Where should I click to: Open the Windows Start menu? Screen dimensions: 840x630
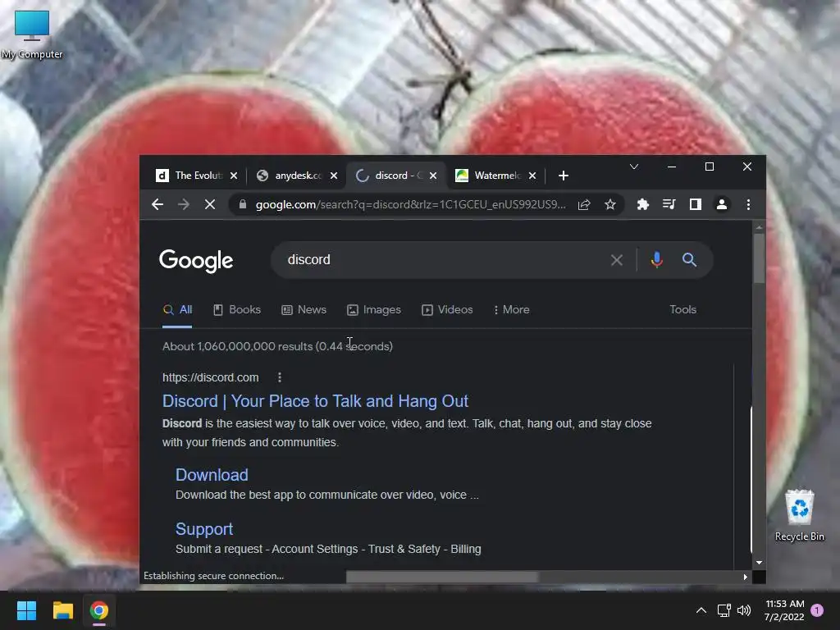pyautogui.click(x=26, y=610)
